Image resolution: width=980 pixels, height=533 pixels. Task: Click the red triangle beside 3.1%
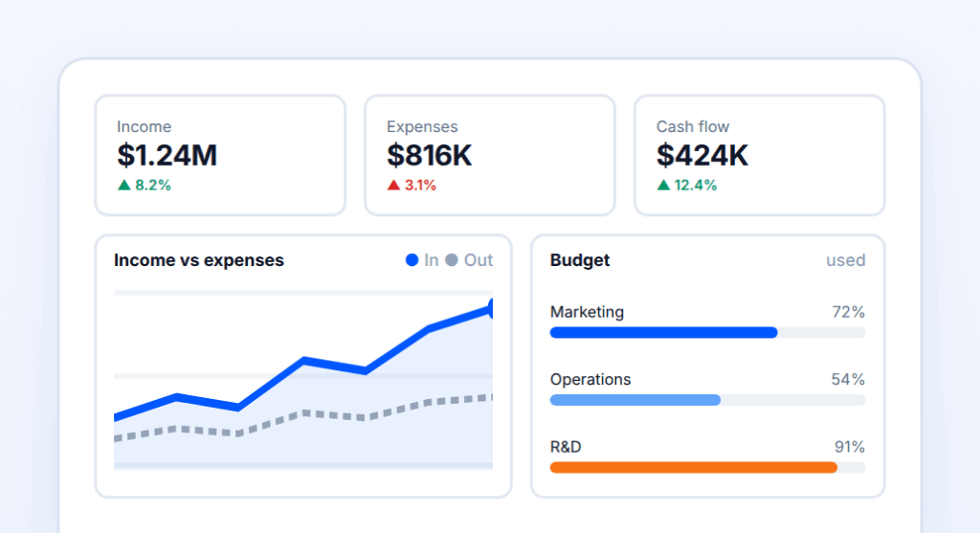click(393, 185)
